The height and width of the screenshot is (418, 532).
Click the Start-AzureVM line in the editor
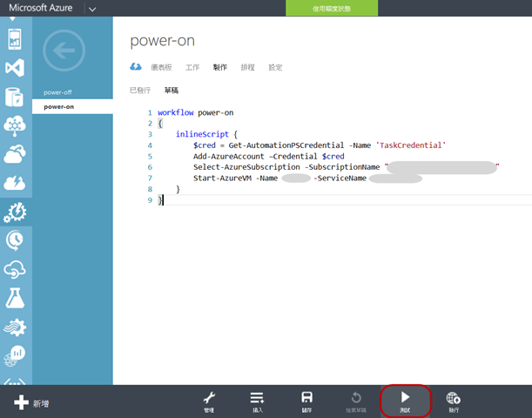(x=307, y=179)
